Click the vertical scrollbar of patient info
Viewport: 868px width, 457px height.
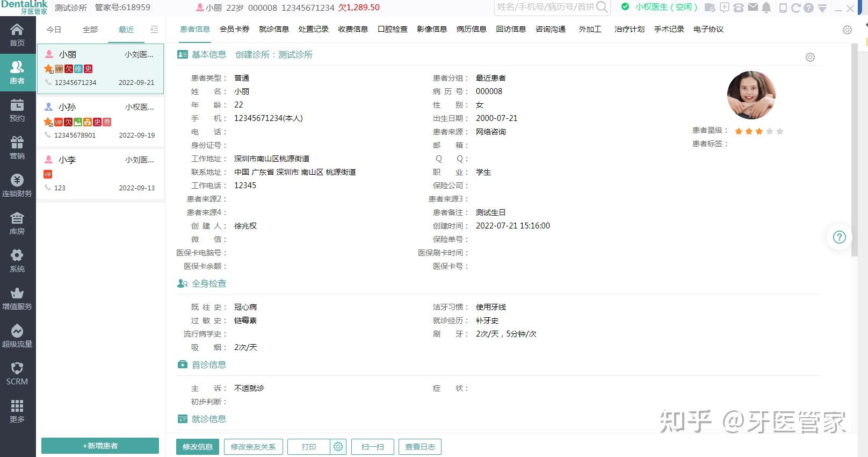[x=855, y=151]
